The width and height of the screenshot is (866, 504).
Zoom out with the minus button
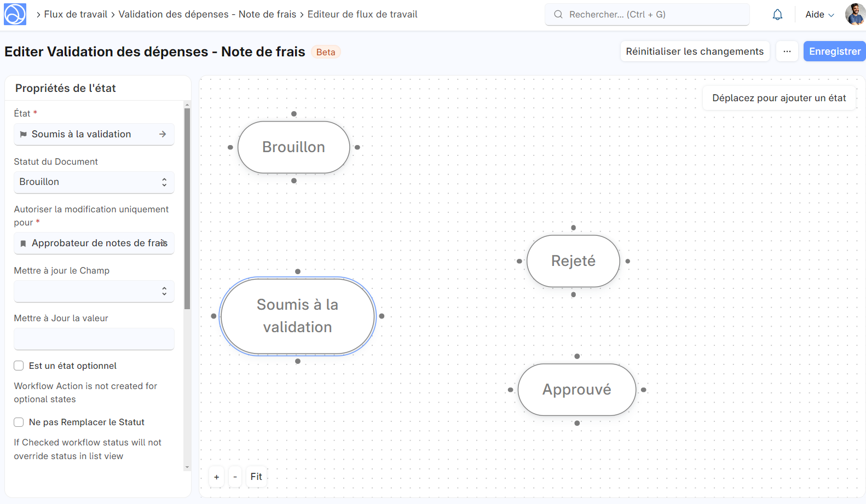[x=235, y=477]
